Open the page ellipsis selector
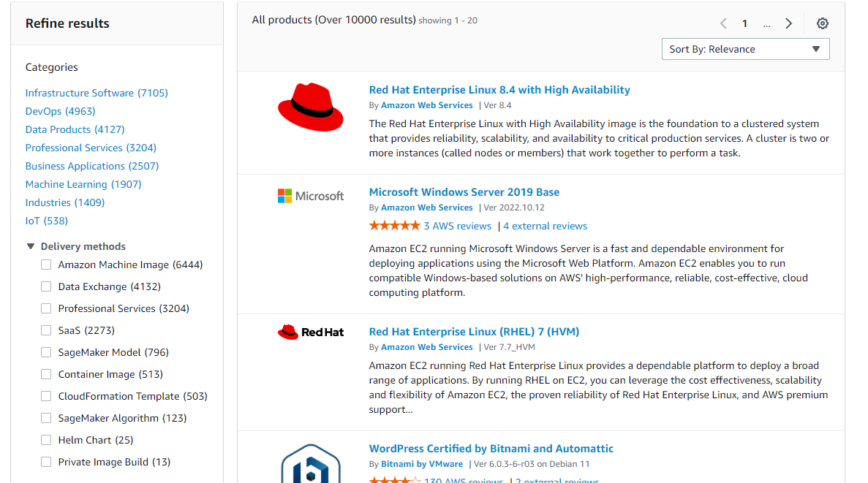This screenshot has width=868, height=483. pos(766,24)
